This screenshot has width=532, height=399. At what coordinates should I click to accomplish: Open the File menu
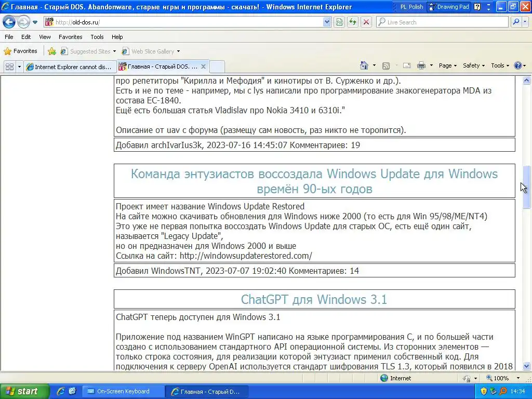point(9,37)
